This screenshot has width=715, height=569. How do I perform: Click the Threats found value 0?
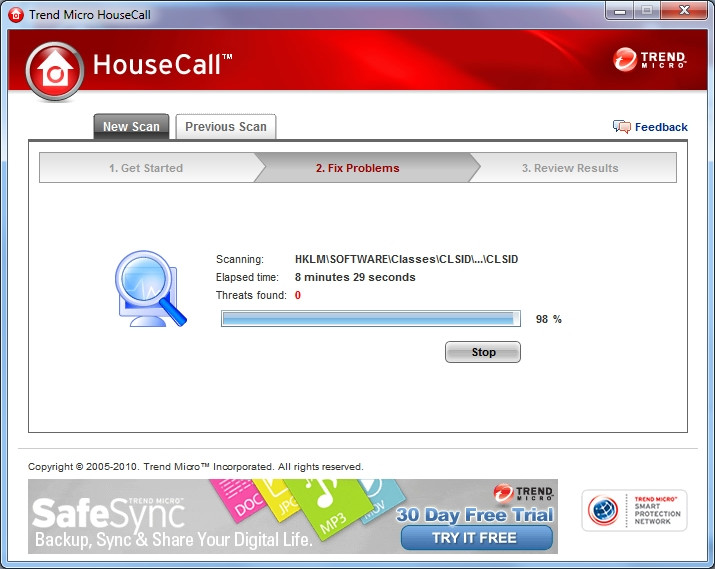click(298, 295)
